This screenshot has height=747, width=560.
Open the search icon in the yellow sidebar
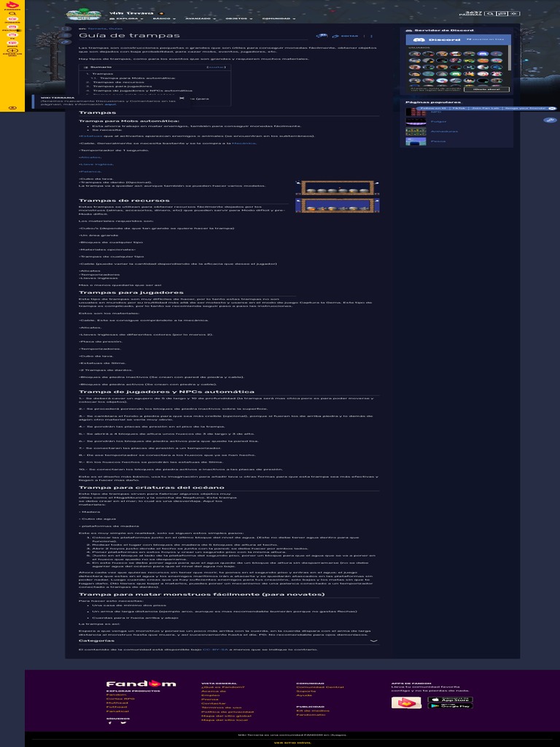pos(12,13)
